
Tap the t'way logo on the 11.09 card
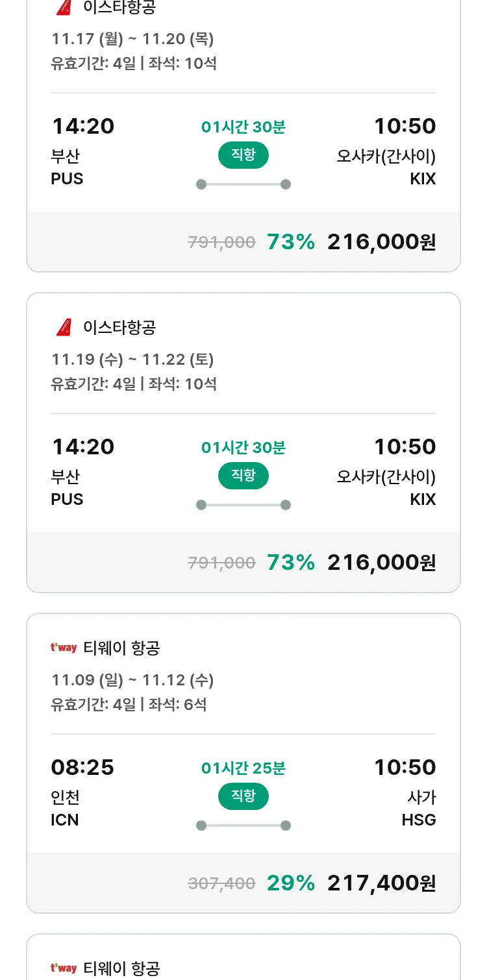(64, 648)
